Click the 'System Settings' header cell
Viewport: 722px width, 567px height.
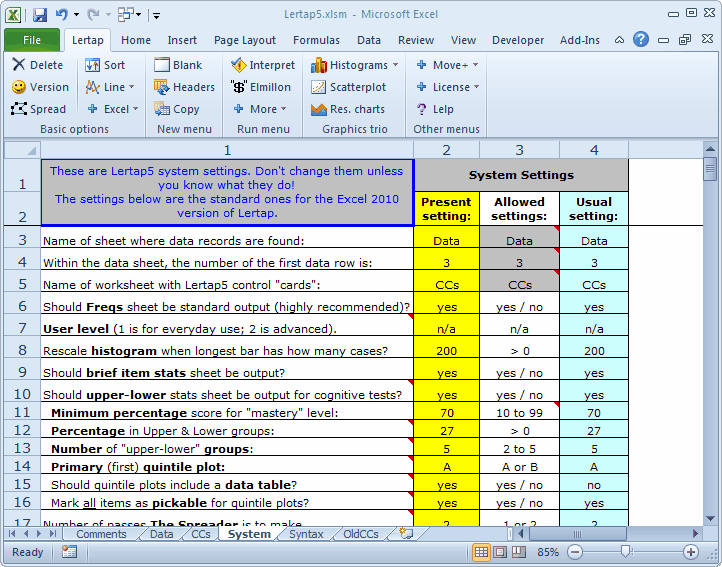521,175
